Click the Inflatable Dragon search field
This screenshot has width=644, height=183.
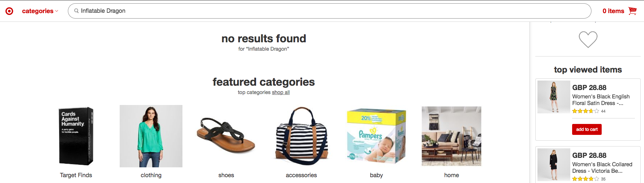(x=328, y=11)
